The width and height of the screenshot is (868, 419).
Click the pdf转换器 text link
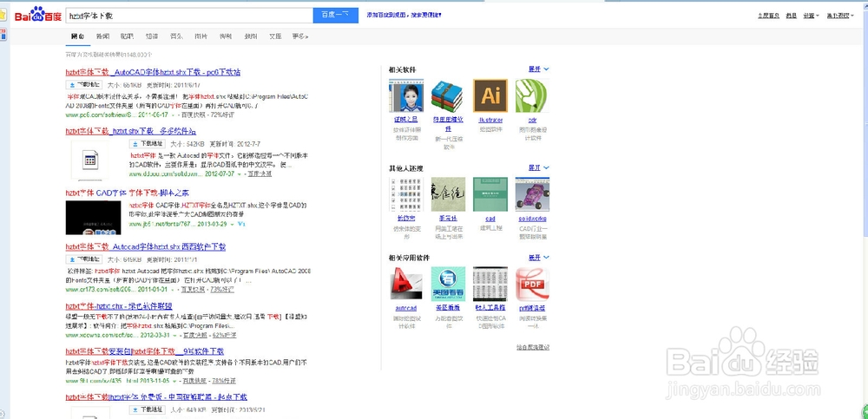[x=532, y=308]
